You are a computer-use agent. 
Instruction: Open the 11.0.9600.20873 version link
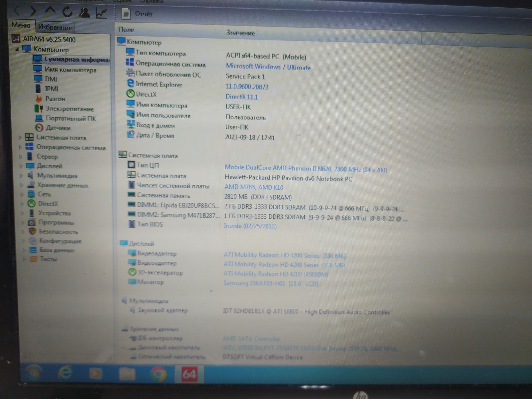click(247, 87)
